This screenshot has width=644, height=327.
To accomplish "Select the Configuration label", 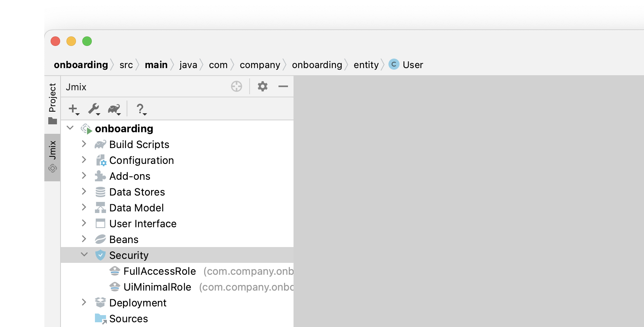I will (x=142, y=160).
